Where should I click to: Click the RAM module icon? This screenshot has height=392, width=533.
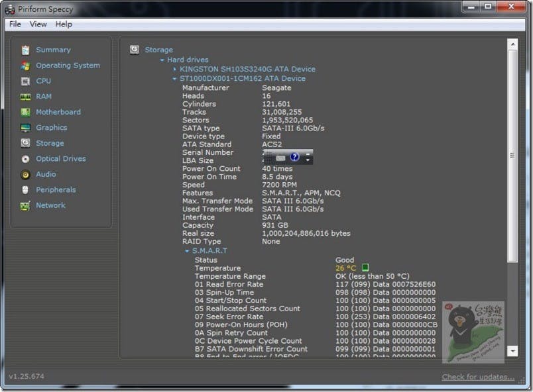tap(25, 97)
